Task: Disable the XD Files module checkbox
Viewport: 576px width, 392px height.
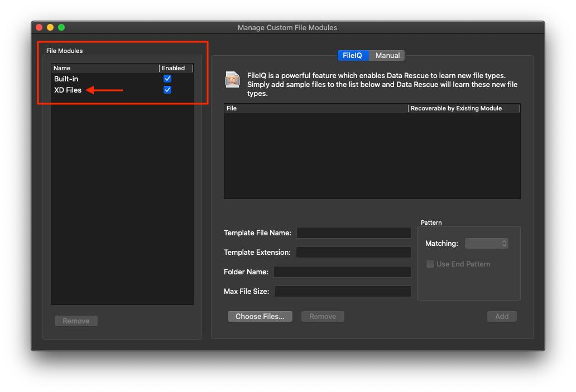Action: [x=167, y=90]
